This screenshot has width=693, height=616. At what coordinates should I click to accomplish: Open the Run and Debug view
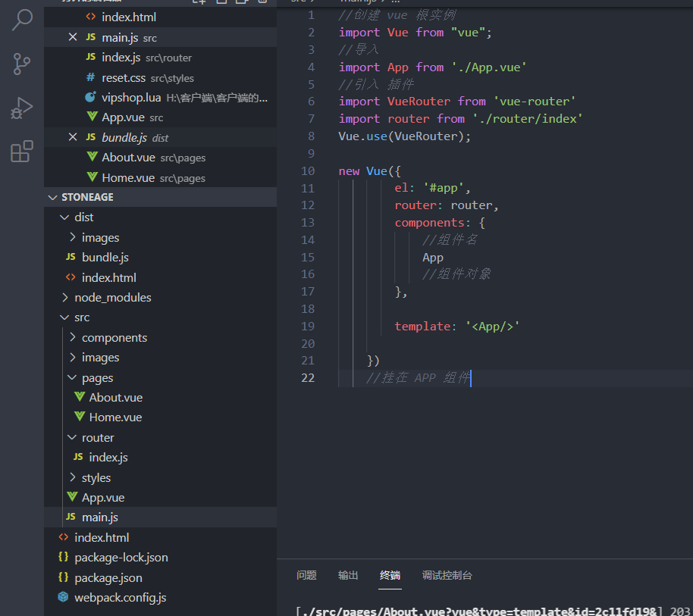(x=22, y=108)
